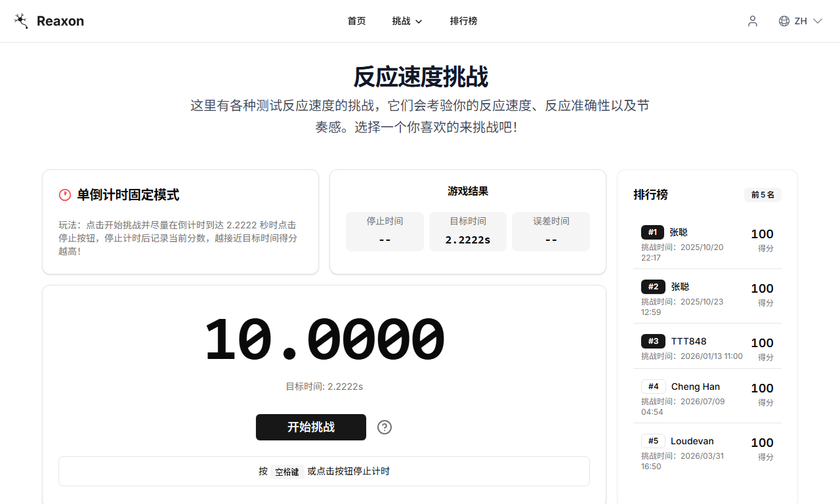Open 排行榜 in the top navigation
Image resolution: width=840 pixels, height=504 pixels.
[x=463, y=21]
